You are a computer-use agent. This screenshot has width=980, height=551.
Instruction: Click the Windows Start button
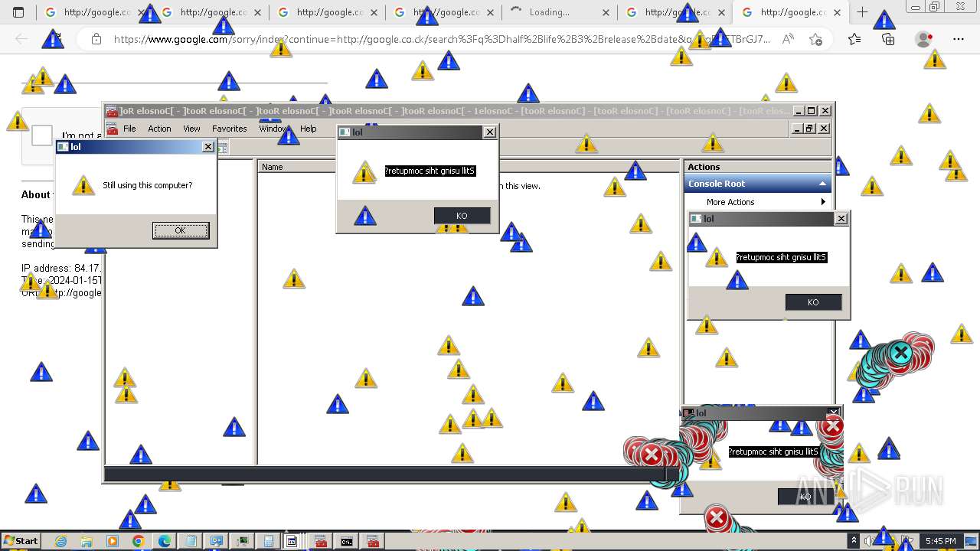click(x=21, y=541)
